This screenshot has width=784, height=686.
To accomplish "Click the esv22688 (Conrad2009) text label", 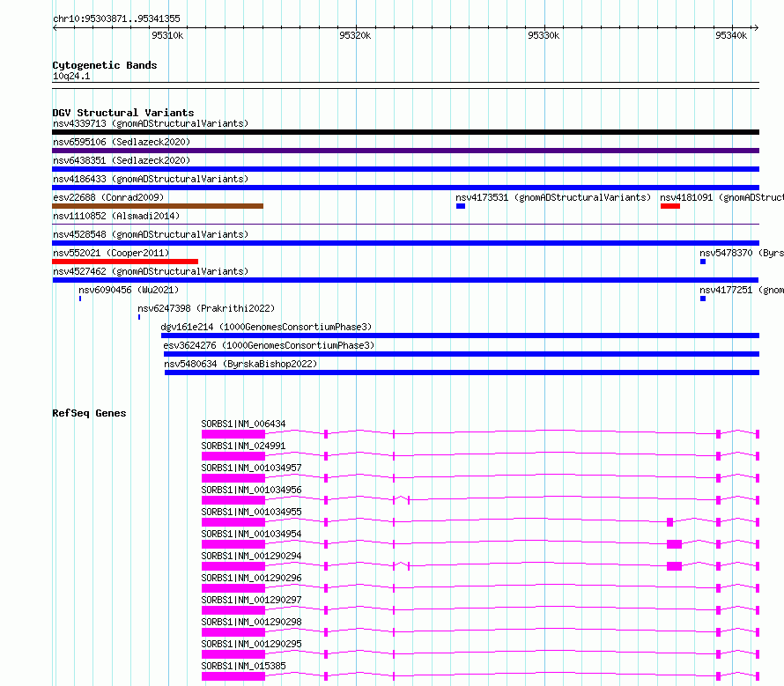I will pos(108,197).
